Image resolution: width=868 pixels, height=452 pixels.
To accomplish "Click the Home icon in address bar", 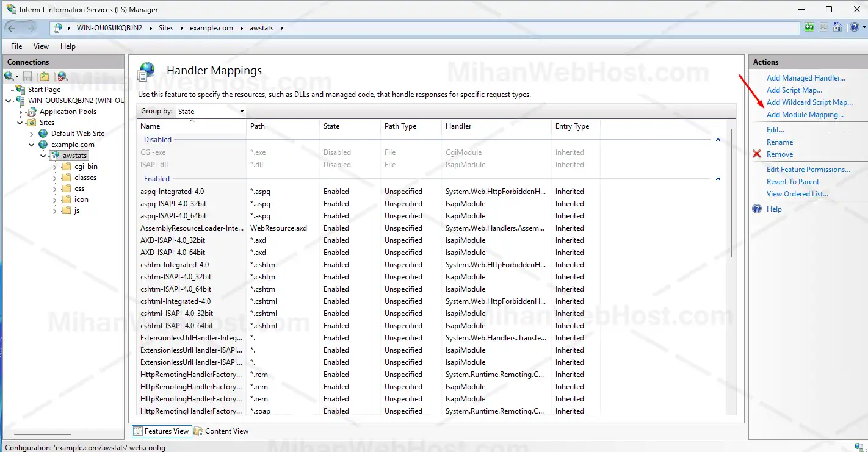I will (x=837, y=27).
